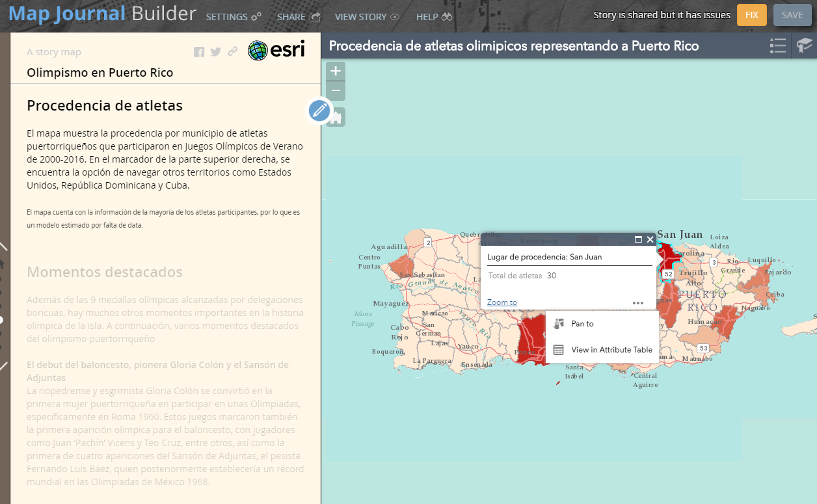Click the route 53 highway shield
The height and width of the screenshot is (504, 817).
[x=703, y=349]
